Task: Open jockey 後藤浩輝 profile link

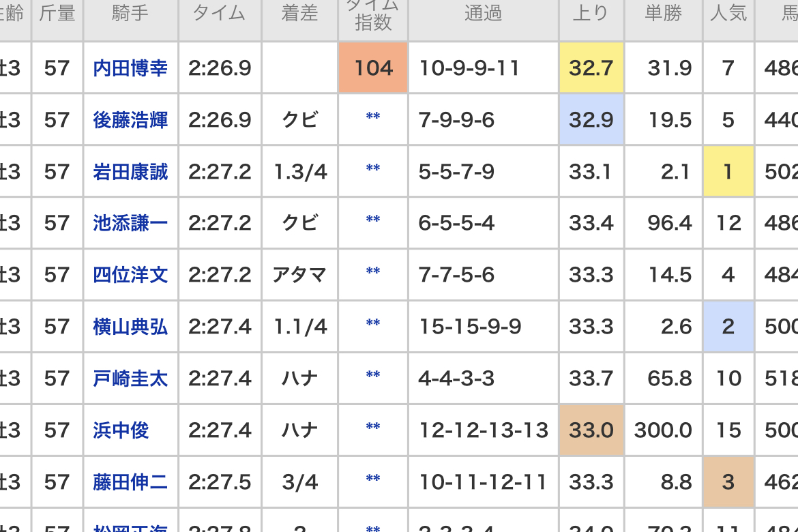Action: pyautogui.click(x=130, y=120)
